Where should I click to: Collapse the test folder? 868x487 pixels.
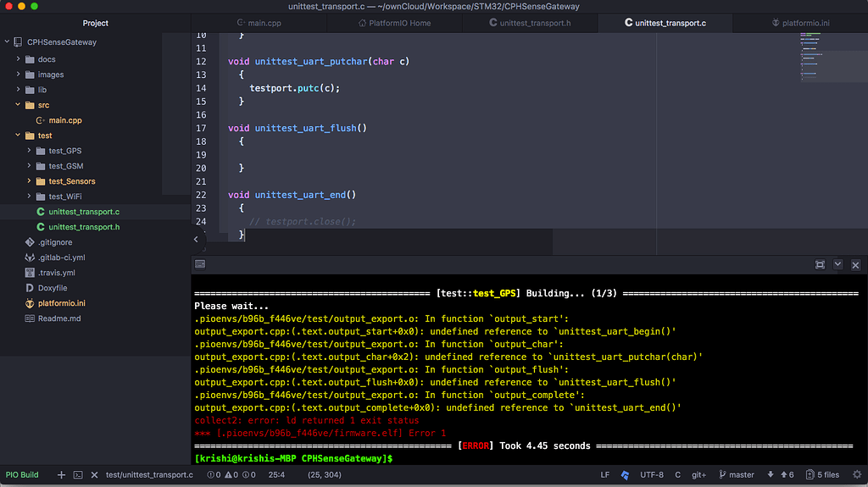[19, 135]
